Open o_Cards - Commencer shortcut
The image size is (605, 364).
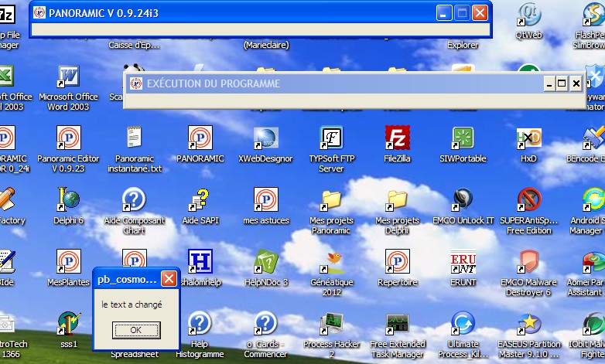click(x=265, y=323)
